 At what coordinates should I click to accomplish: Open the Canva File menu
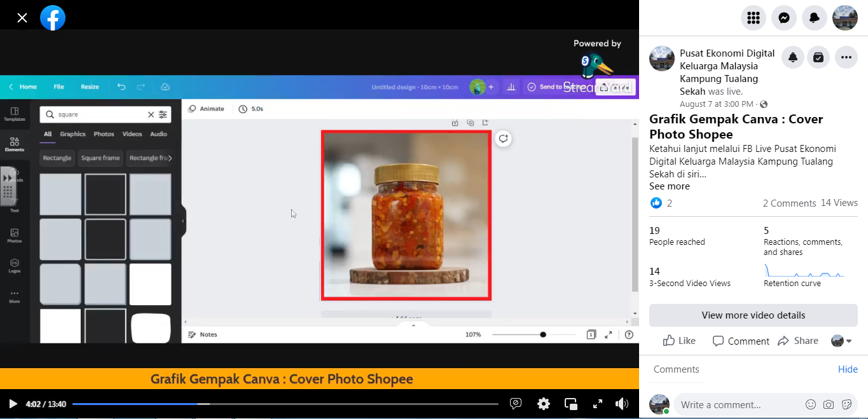pos(59,86)
